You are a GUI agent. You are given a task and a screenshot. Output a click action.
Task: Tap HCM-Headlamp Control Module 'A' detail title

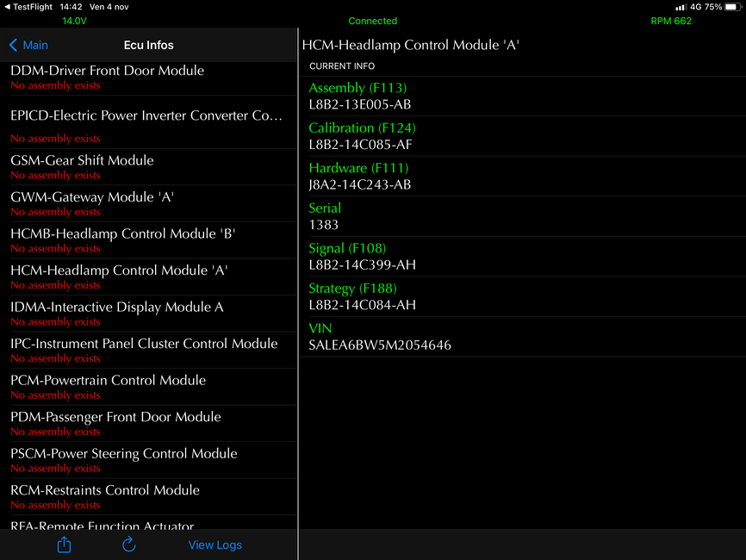[411, 45]
